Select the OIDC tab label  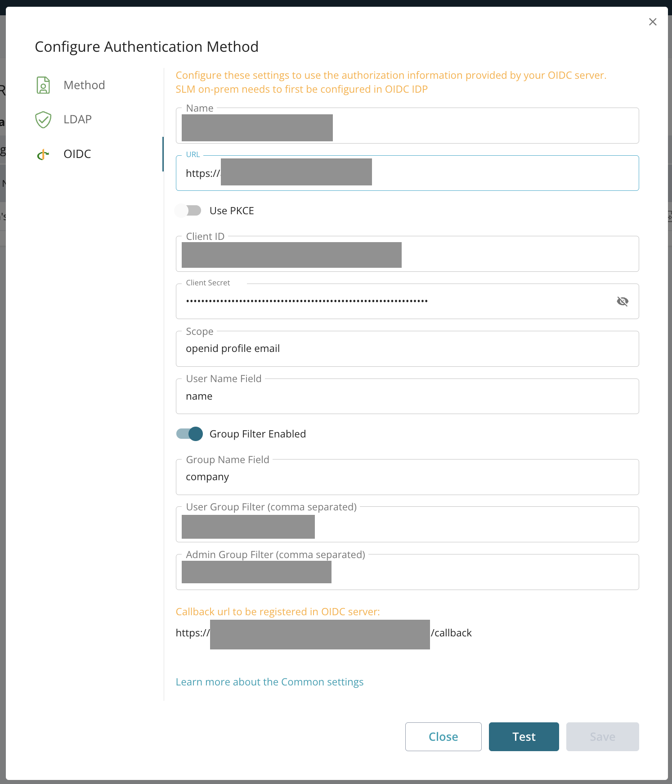[77, 154]
